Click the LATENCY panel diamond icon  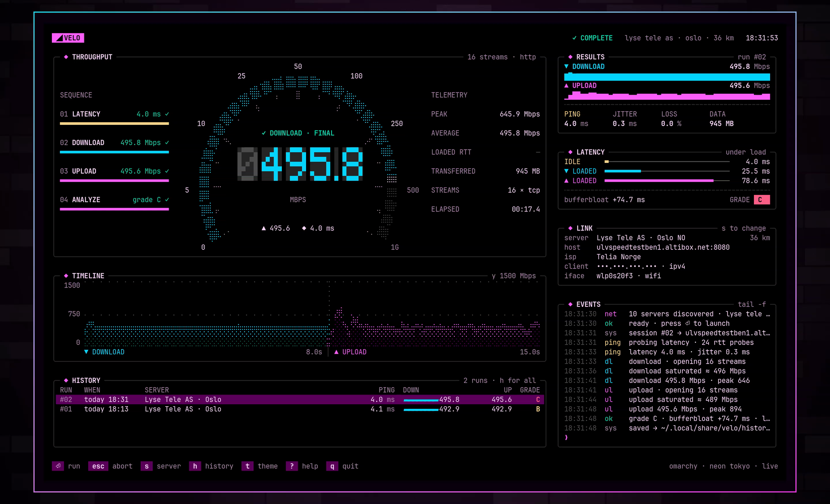coord(570,152)
